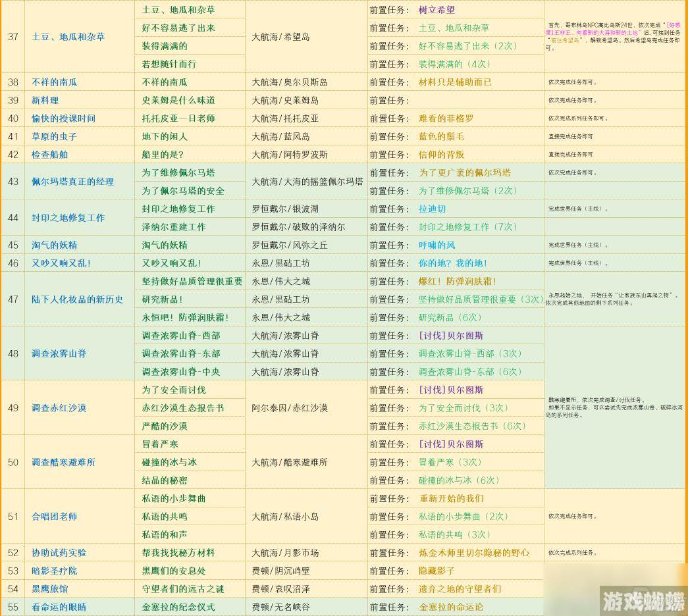Click location 大航海/酷寒避难所
The width and height of the screenshot is (688, 616).
tap(290, 462)
